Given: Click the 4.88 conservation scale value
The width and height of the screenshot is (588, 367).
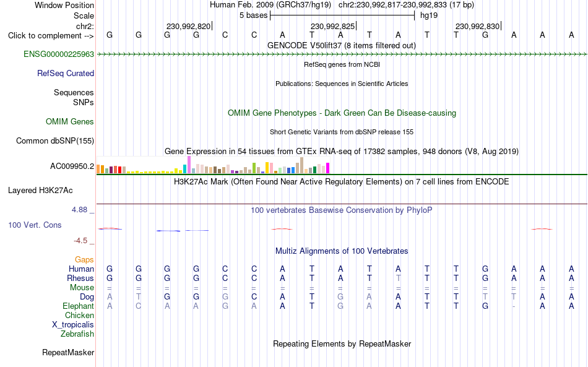Looking at the screenshot, I should point(79,210).
